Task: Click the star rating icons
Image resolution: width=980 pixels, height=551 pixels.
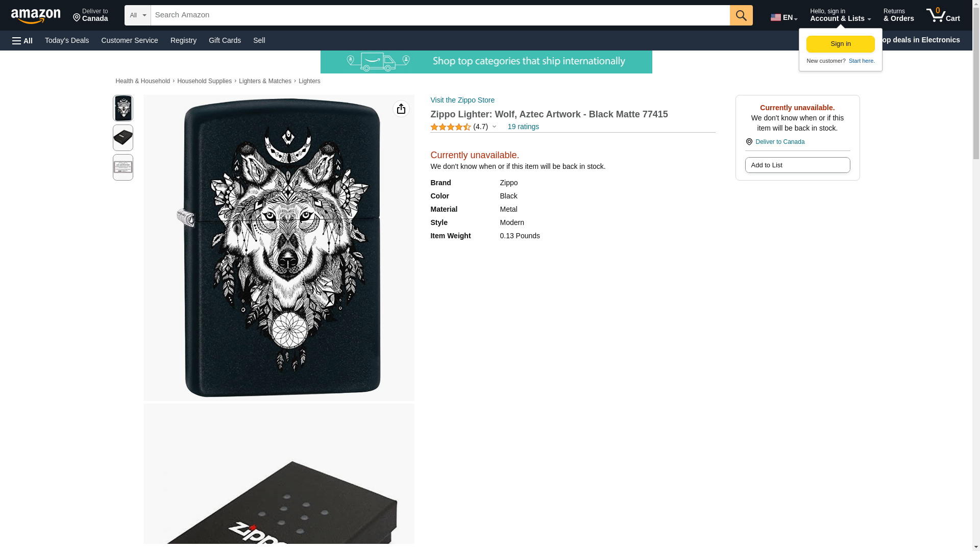Action: click(450, 127)
